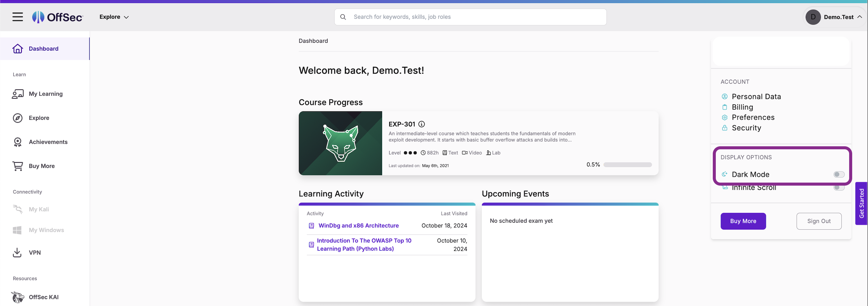Image resolution: width=868 pixels, height=306 pixels.
Task: Collapse the Demo.Test account menu chevron
Action: pyautogui.click(x=860, y=17)
